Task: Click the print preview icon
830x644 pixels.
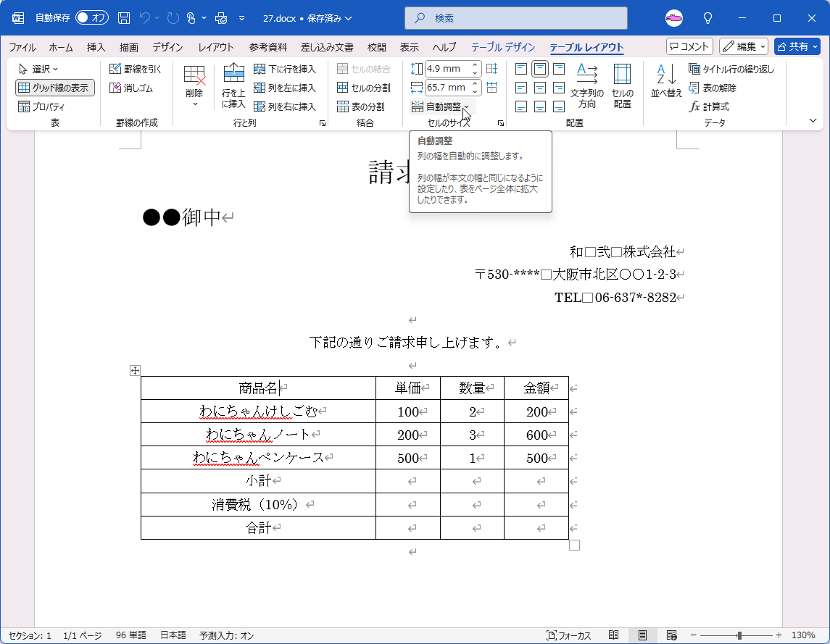Action: 221,18
